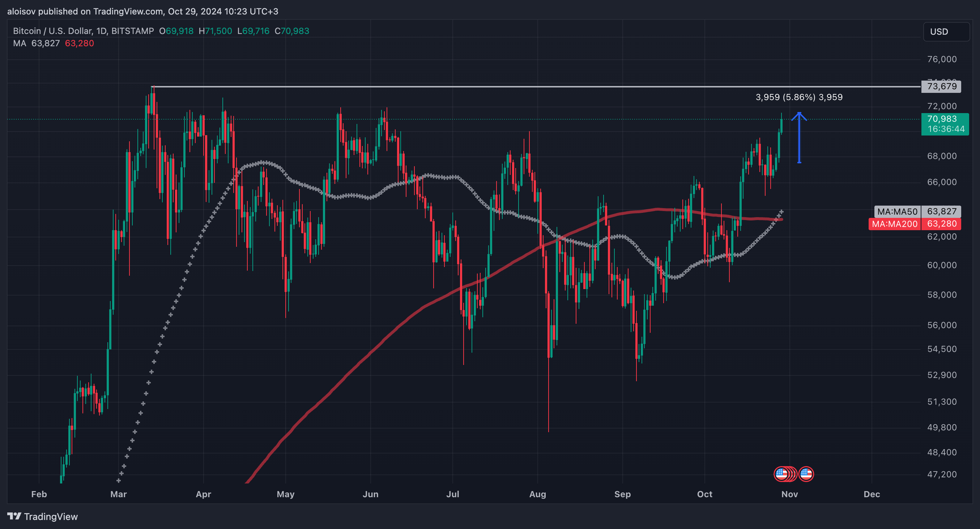Image resolution: width=980 pixels, height=529 pixels.
Task: Click the high value H71,500
Action: [x=215, y=31]
